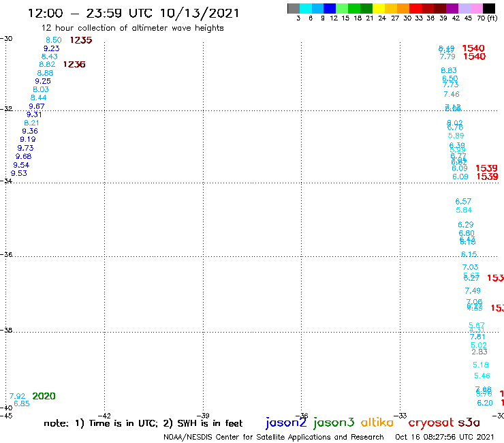Click the 9.36 wave height value
504x443 pixels.
tap(30, 132)
